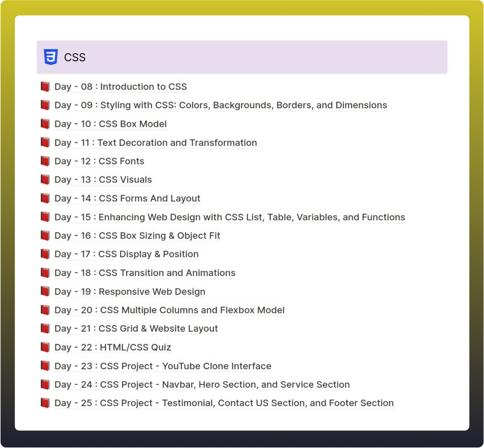The height and width of the screenshot is (448, 484).
Task: Select the book icon next to Day 19
Action: click(45, 291)
